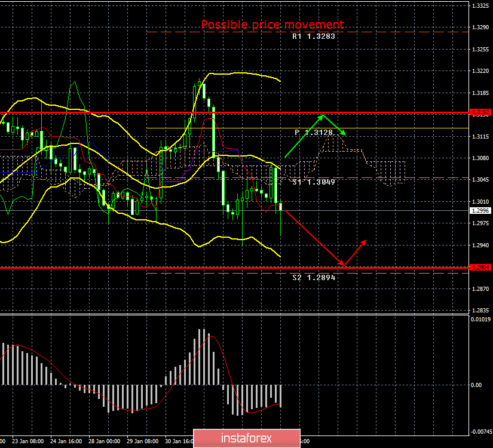Select the 29 Jan 08:00 time label
This screenshot has width=493, height=448.
tap(144, 441)
